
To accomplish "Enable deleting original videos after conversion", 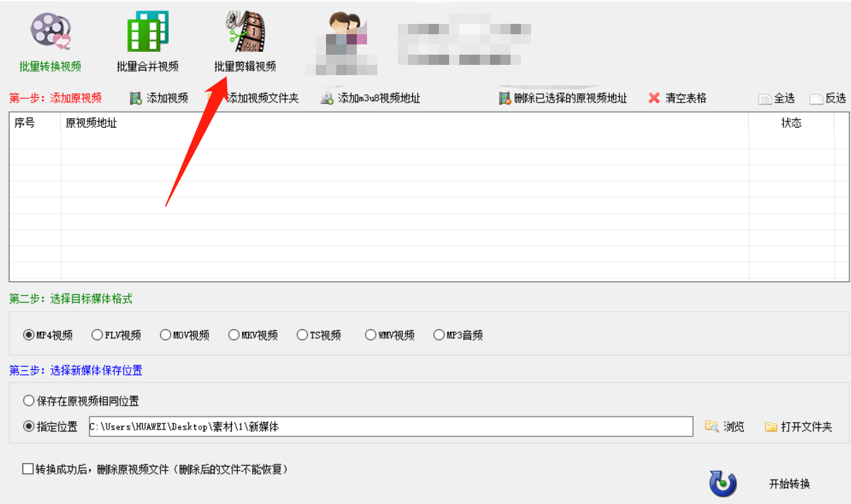I will coord(28,469).
